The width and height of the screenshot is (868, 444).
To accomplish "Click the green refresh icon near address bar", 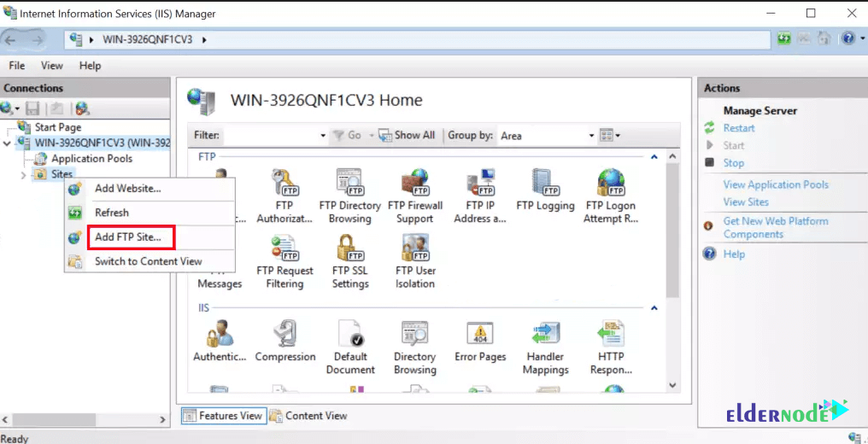I will point(783,38).
